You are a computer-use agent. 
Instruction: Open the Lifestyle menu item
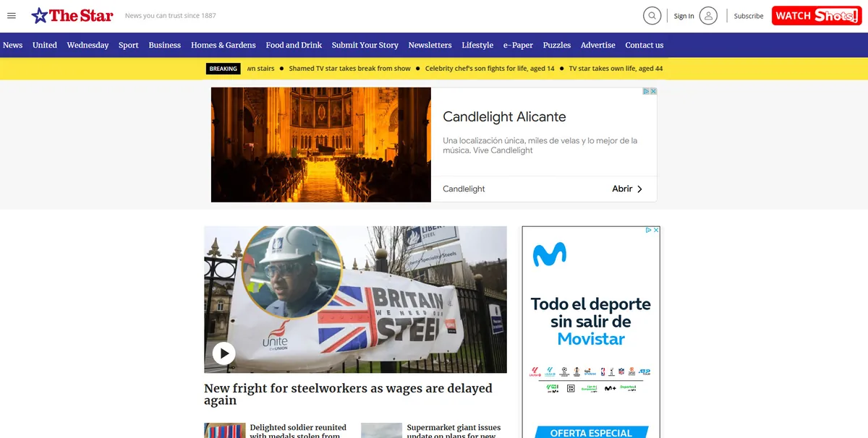pos(477,45)
